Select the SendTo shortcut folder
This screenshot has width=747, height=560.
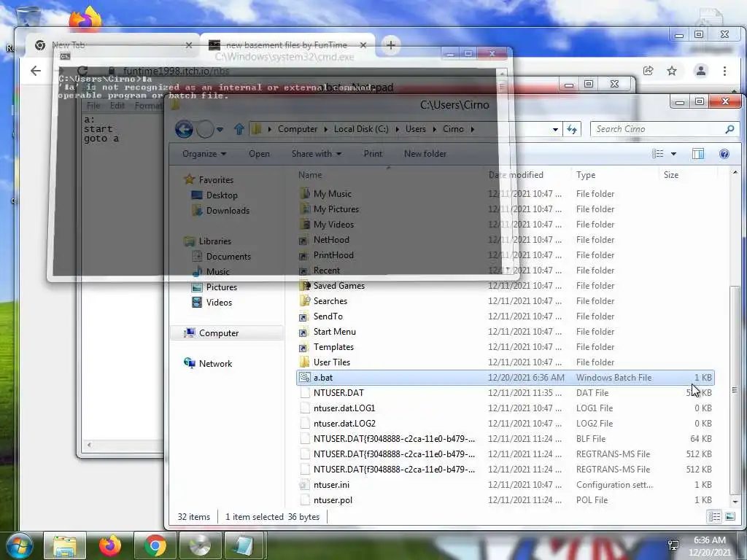pos(328,316)
